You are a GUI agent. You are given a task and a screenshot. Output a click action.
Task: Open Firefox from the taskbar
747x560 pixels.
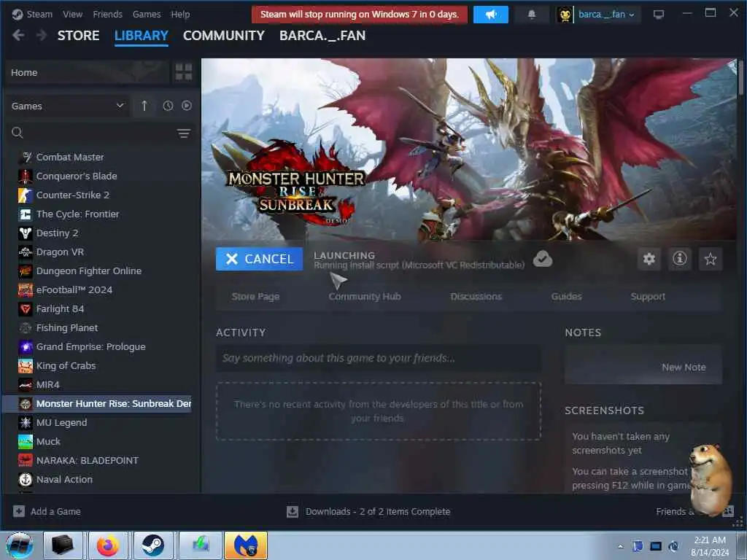(x=108, y=545)
